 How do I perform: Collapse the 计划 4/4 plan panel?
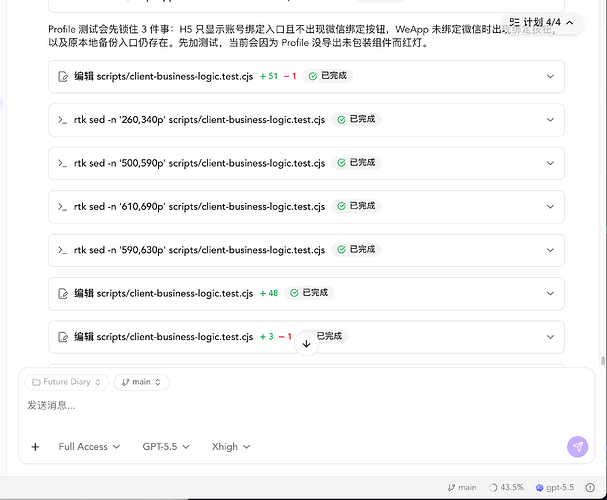point(569,23)
